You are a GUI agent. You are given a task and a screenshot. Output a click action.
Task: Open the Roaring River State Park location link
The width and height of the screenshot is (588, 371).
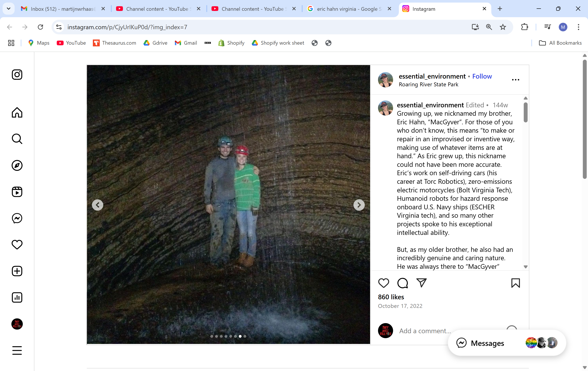tap(428, 84)
